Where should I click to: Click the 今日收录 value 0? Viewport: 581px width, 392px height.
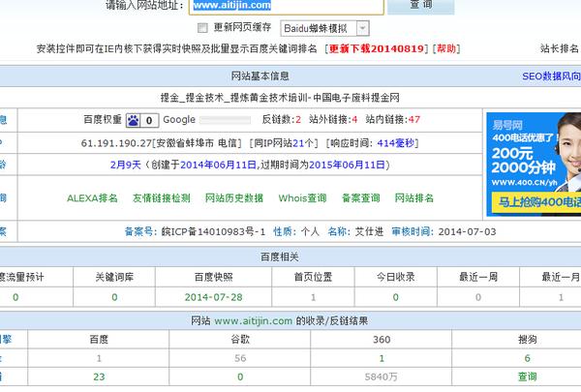tap(396, 297)
